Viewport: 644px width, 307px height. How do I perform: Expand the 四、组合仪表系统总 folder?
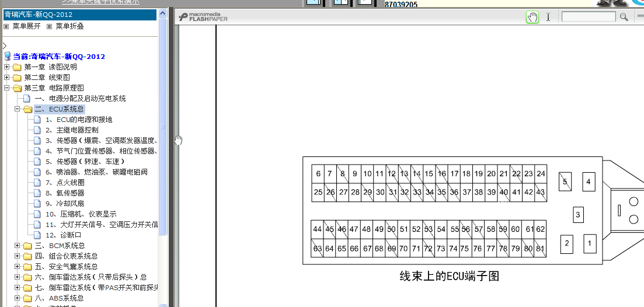pos(18,256)
